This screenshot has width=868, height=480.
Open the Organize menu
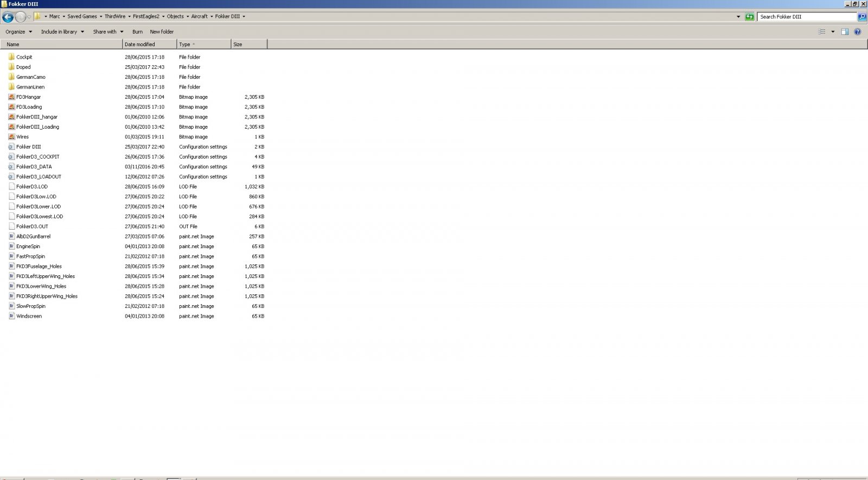coord(19,32)
